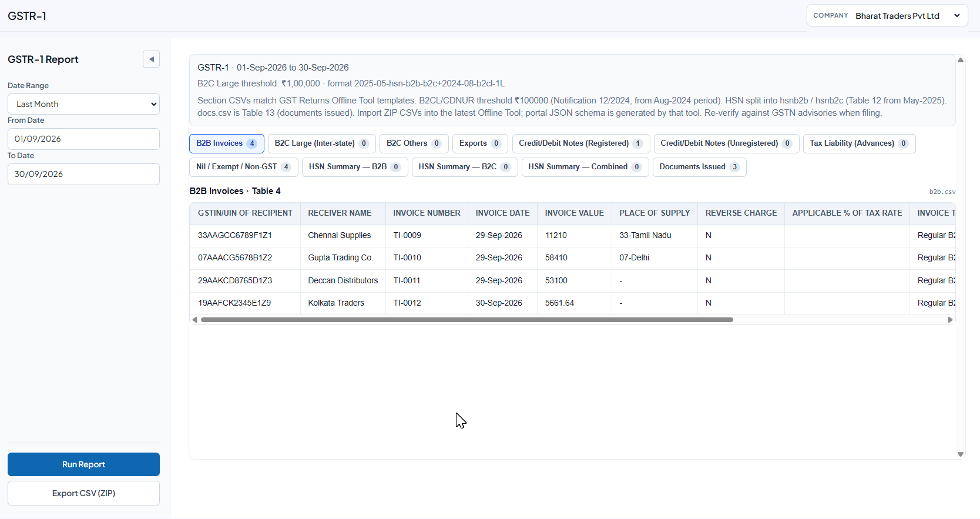Click the report panel scroll up arrow

(x=961, y=60)
